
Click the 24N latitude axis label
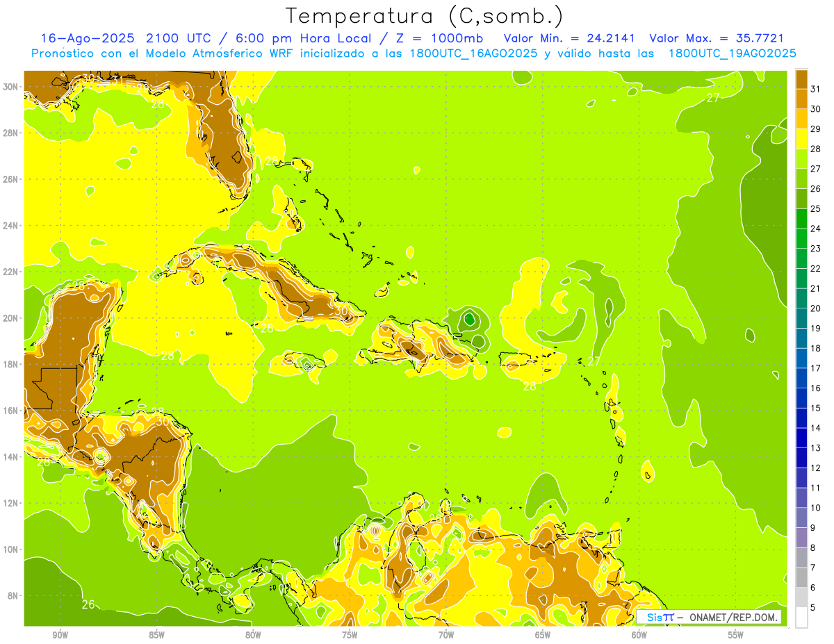pyautogui.click(x=10, y=226)
